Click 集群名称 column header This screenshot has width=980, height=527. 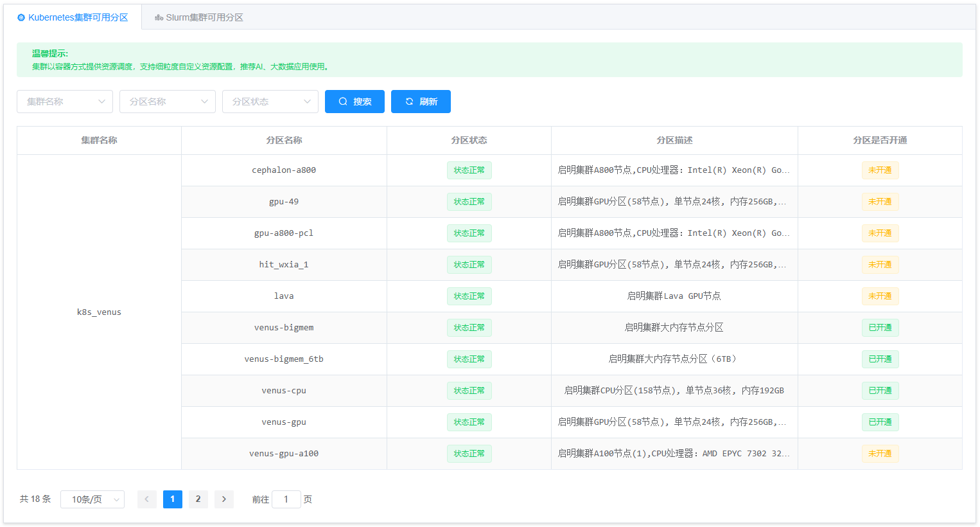pos(99,140)
